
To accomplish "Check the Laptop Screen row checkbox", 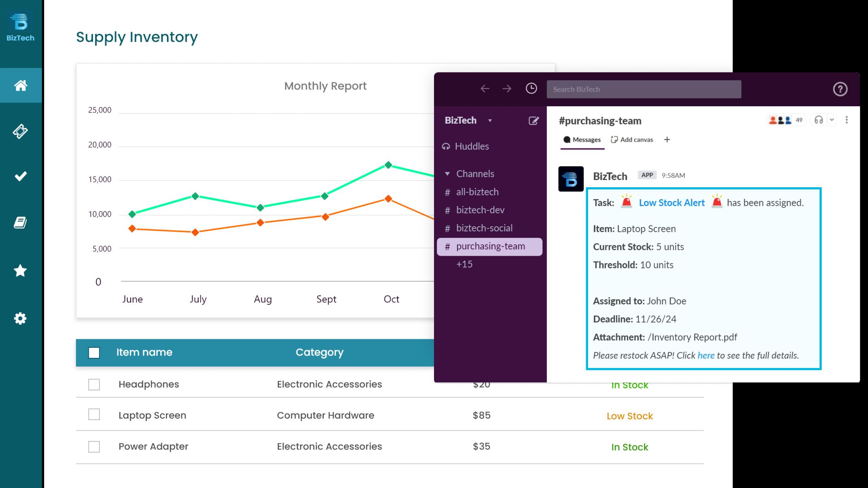I will point(94,415).
